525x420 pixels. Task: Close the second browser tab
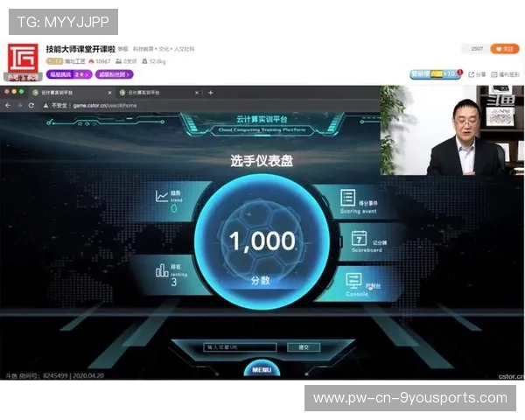coord(197,93)
